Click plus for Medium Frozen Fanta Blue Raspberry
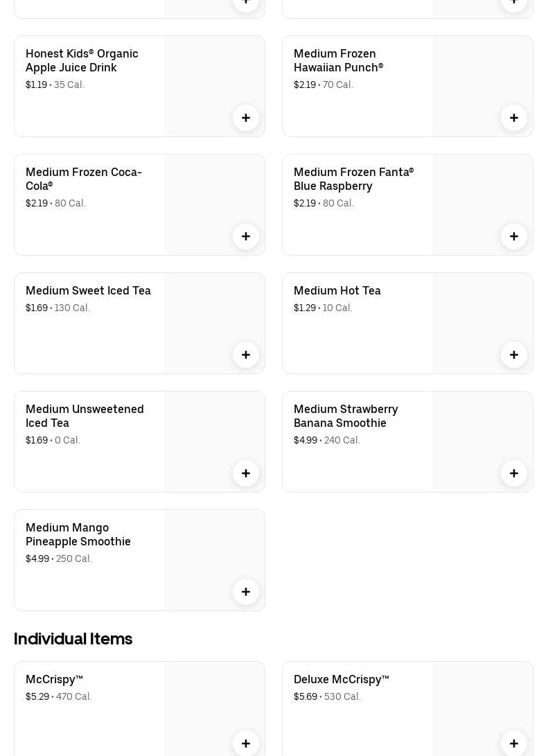This screenshot has height=756, width=557. [514, 236]
